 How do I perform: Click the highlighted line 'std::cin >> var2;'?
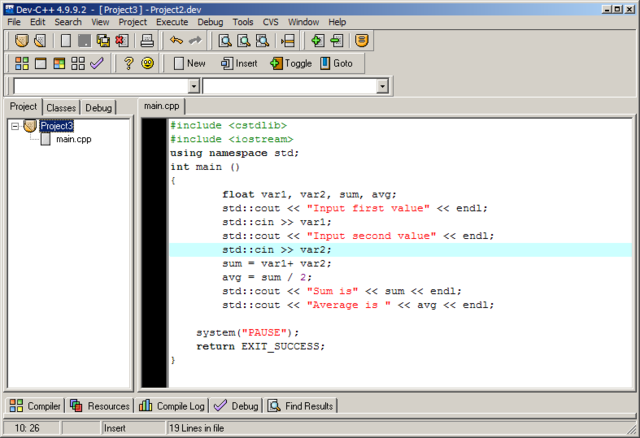click(400, 250)
